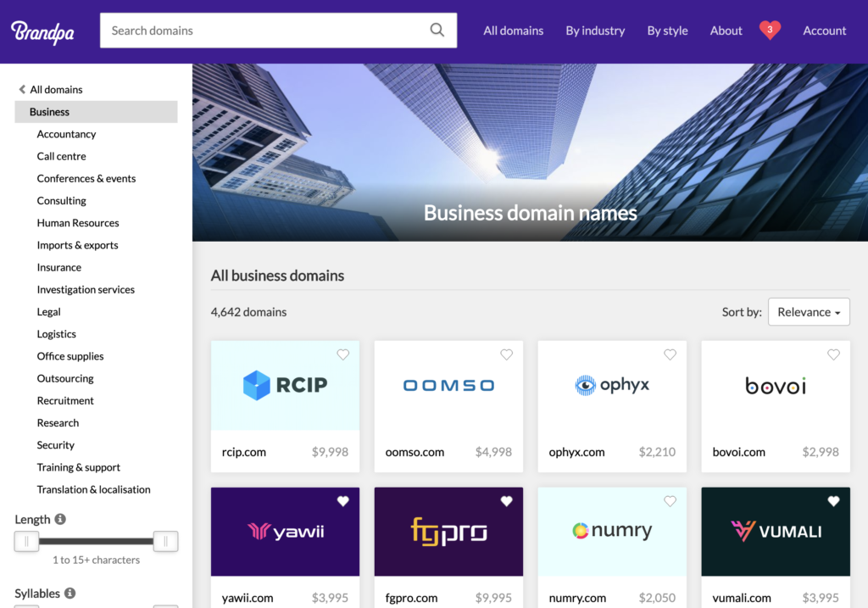Click the ophyx.com domain name

576,452
